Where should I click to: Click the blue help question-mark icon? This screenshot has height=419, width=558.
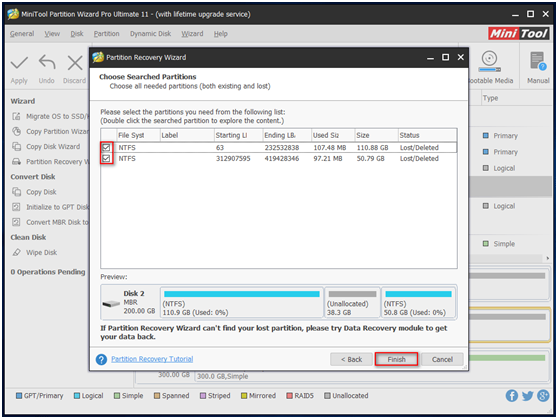[101, 359]
